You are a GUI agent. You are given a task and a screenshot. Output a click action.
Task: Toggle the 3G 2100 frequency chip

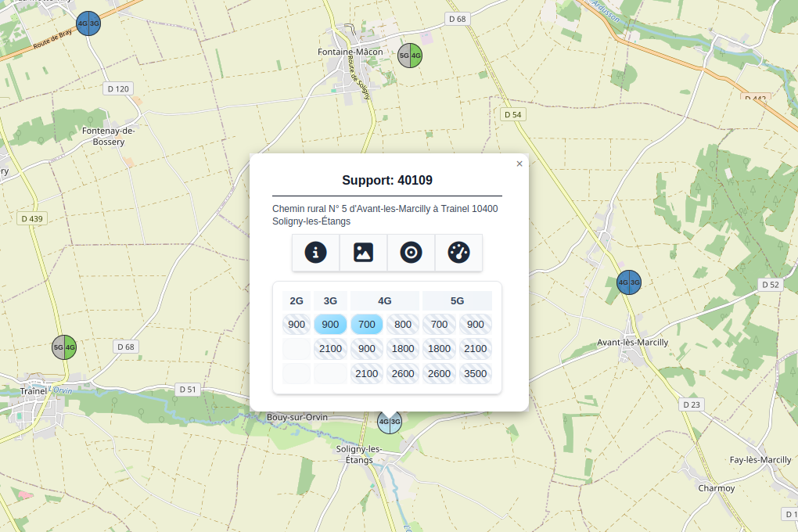330,349
